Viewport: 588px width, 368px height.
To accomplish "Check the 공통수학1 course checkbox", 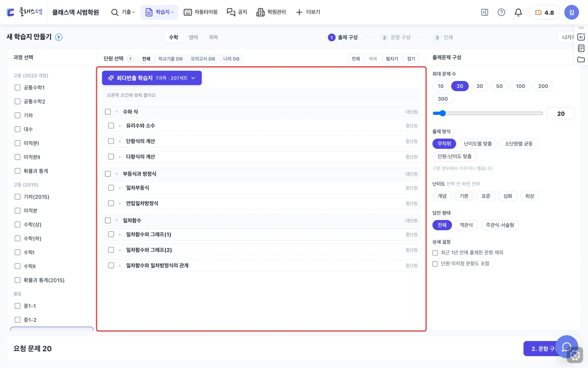I will (17, 88).
